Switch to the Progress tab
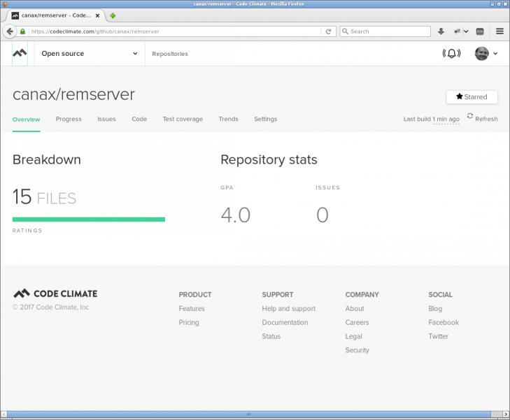Screen dimensions: 510x420 click(x=69, y=119)
